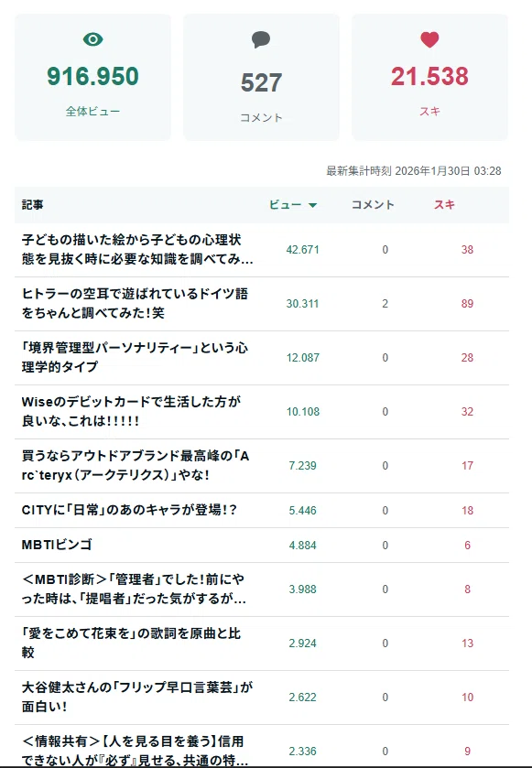Select the コメント 527 summary card

[x=261, y=78]
